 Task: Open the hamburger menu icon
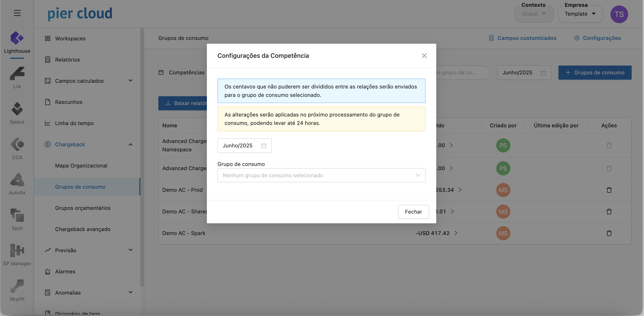(x=17, y=13)
